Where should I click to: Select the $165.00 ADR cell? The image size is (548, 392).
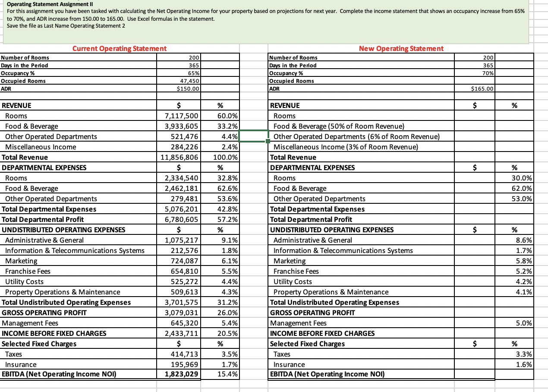click(476, 89)
